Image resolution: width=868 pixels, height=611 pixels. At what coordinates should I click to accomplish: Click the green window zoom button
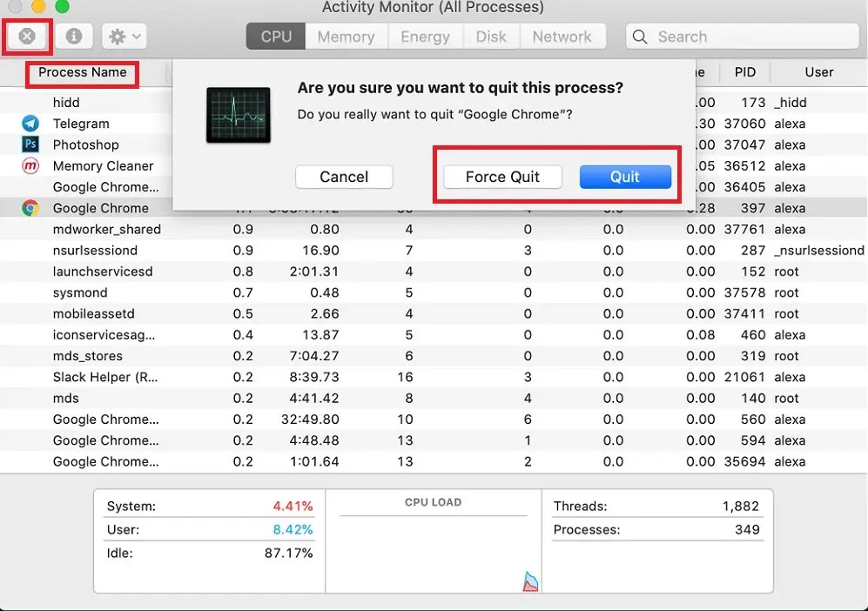pos(62,6)
